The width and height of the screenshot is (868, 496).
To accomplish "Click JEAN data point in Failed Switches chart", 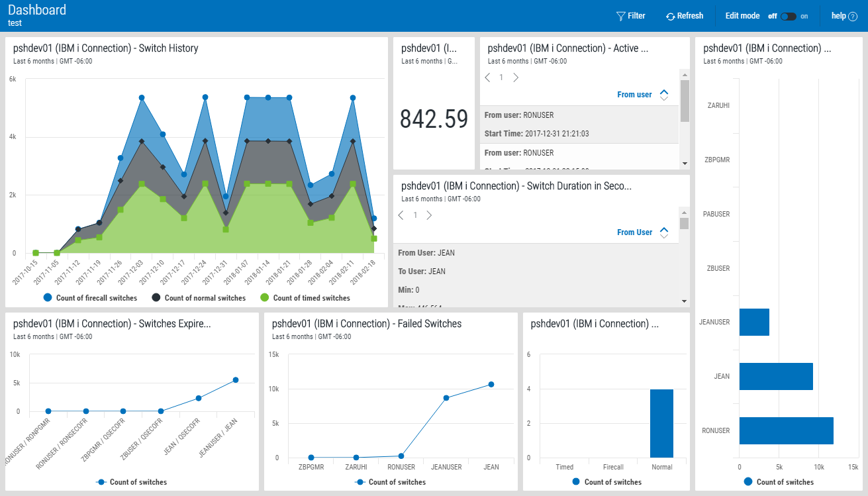I will (x=491, y=384).
